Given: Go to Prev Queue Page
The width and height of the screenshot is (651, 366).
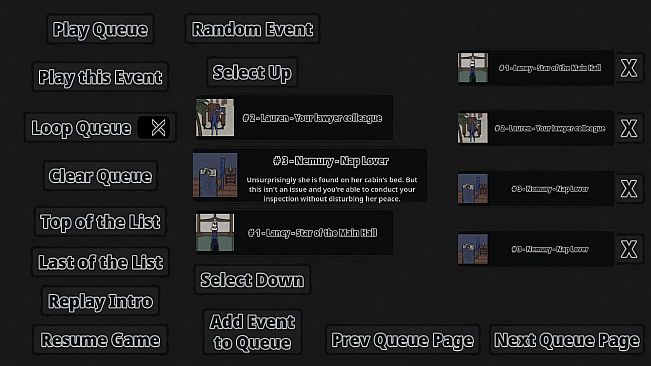Looking at the screenshot, I should (402, 340).
